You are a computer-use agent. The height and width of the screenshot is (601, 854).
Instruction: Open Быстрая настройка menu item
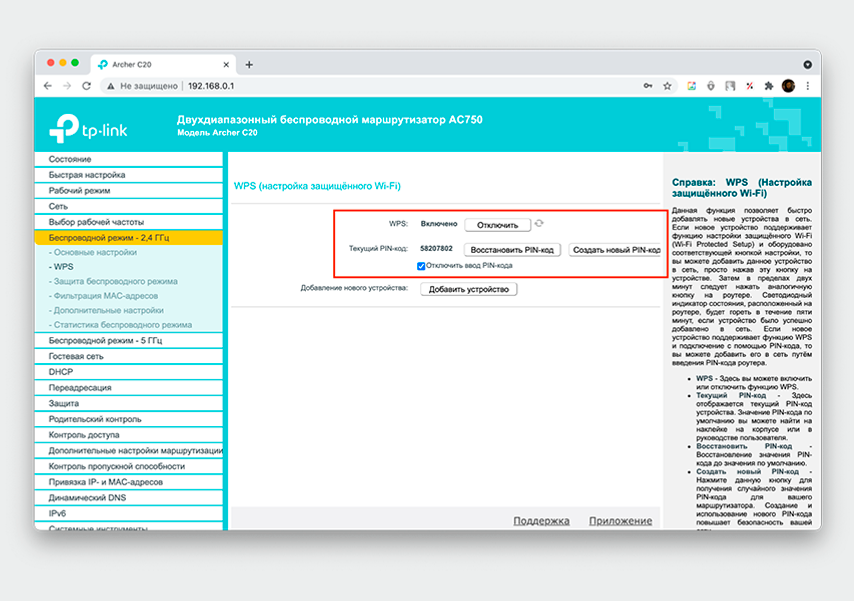click(129, 175)
